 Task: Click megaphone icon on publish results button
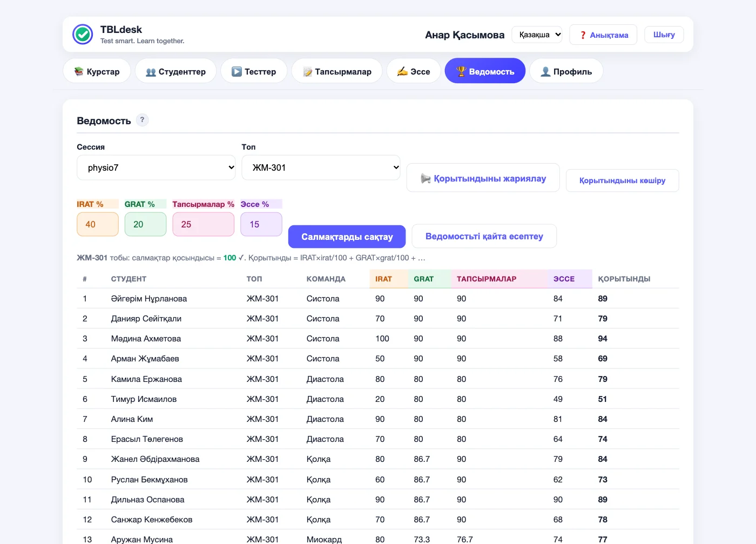426,178
